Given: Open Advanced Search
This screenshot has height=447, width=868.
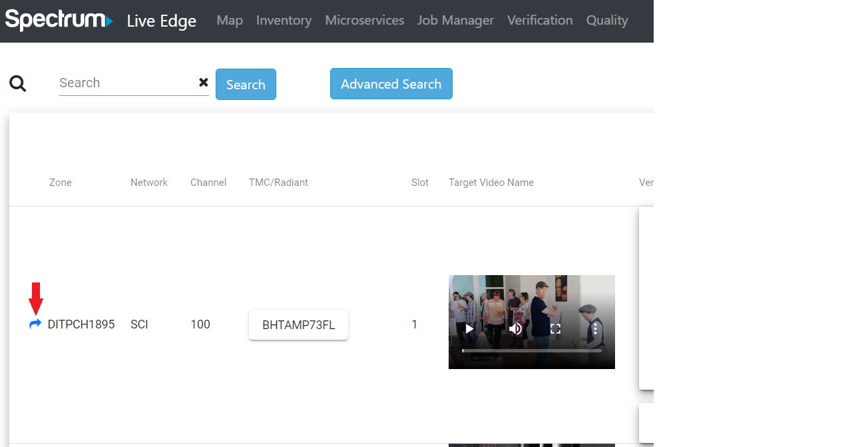Looking at the screenshot, I should (x=391, y=83).
